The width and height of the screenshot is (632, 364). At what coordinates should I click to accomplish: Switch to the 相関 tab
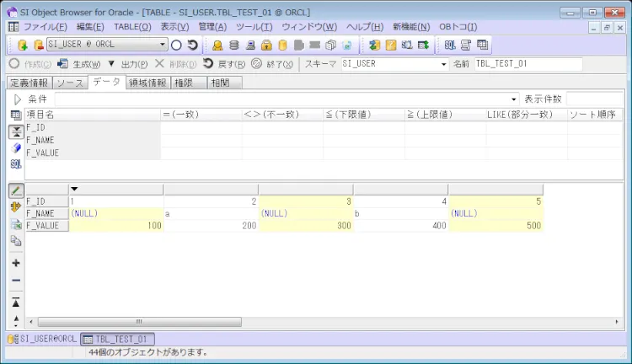coord(224,83)
